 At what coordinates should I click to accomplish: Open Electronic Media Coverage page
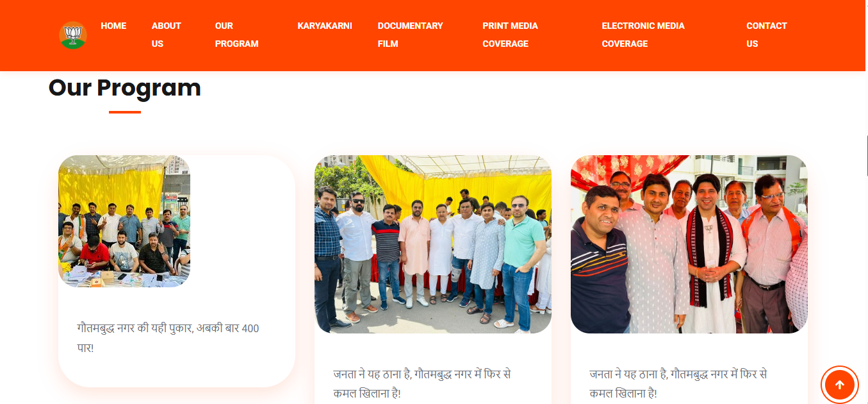click(x=643, y=35)
